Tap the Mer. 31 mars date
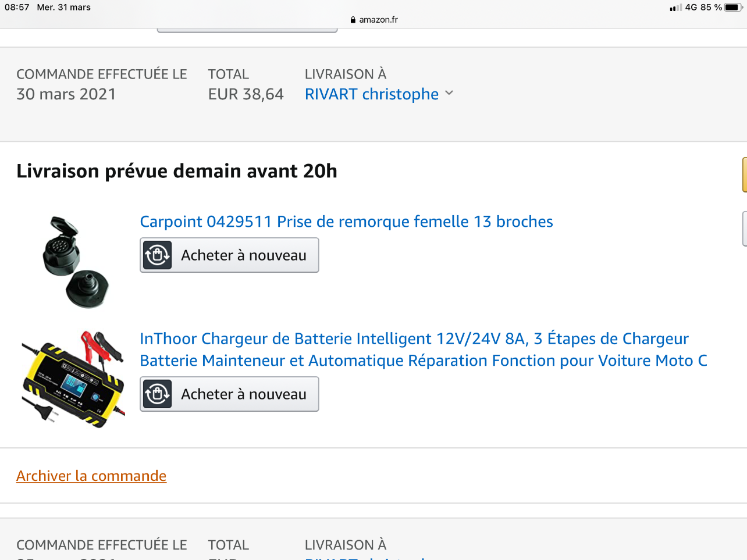Image resolution: width=747 pixels, height=560 pixels. (64, 8)
